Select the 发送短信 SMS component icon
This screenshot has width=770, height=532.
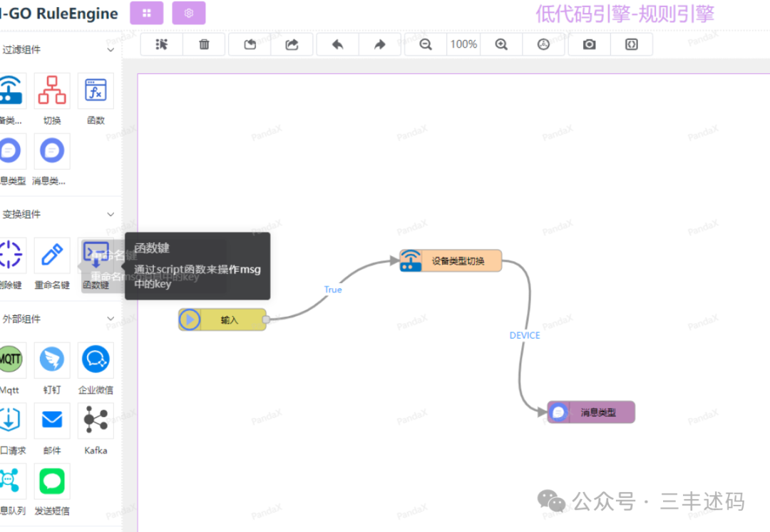tap(52, 481)
